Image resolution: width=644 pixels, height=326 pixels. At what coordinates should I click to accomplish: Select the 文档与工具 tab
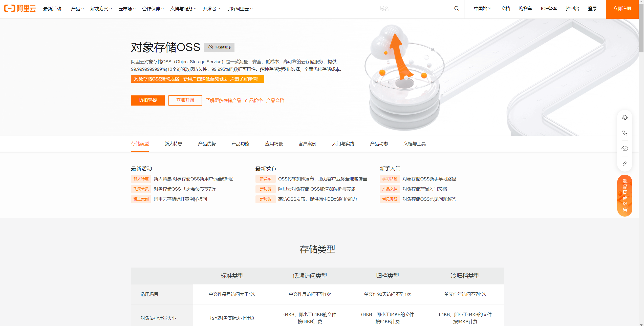click(x=414, y=144)
